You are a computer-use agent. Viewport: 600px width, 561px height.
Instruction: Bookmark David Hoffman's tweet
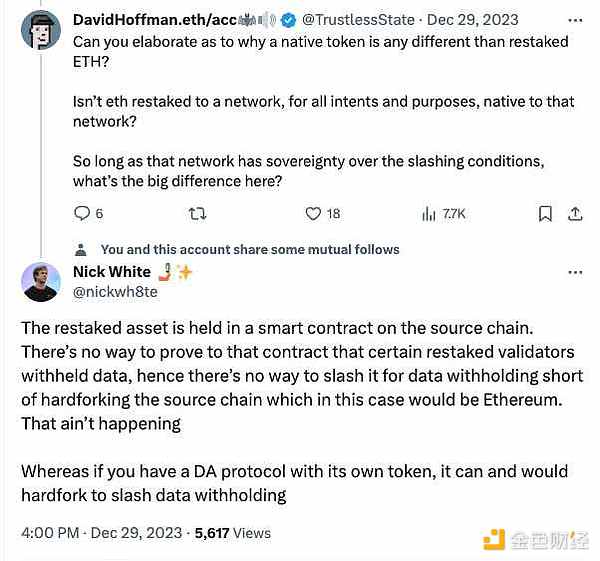coord(545,213)
